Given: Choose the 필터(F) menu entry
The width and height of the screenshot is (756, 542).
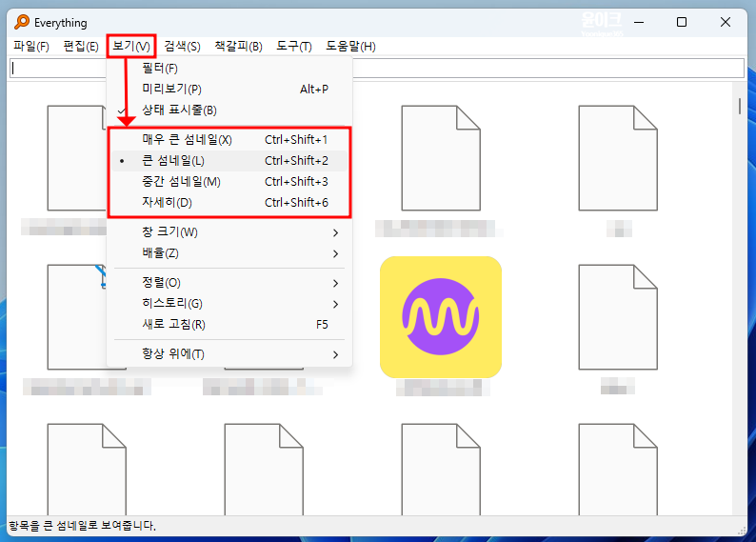Looking at the screenshot, I should tap(229, 69).
